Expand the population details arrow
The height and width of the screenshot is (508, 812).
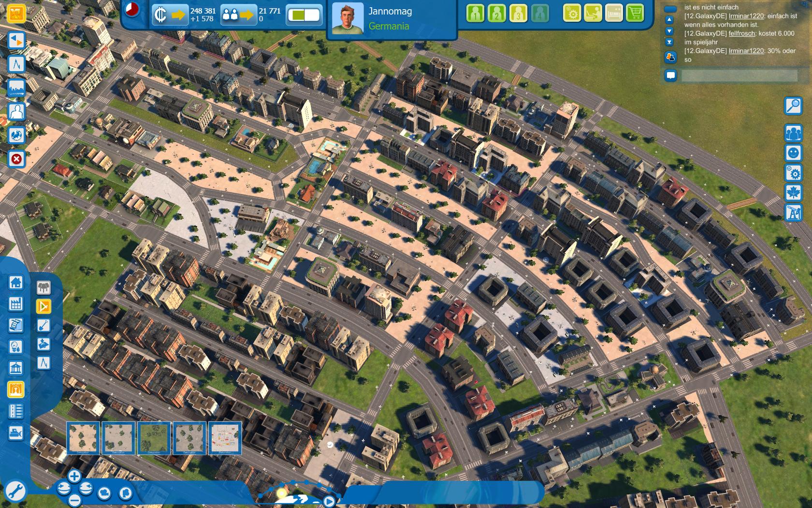[x=246, y=15]
